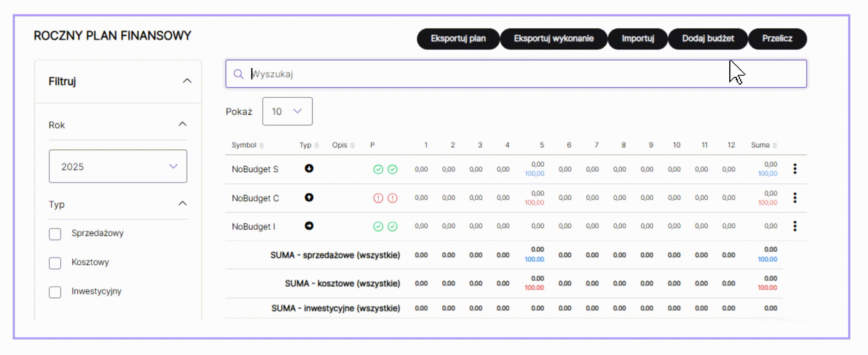Check the Kosztowy filter checkbox
Screen dimensions: 868x355
point(55,263)
